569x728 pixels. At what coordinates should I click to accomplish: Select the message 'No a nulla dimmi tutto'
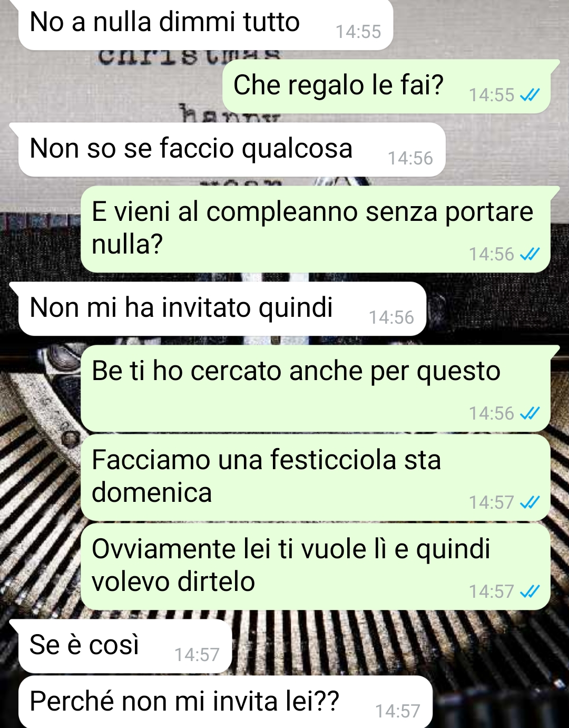205,25
